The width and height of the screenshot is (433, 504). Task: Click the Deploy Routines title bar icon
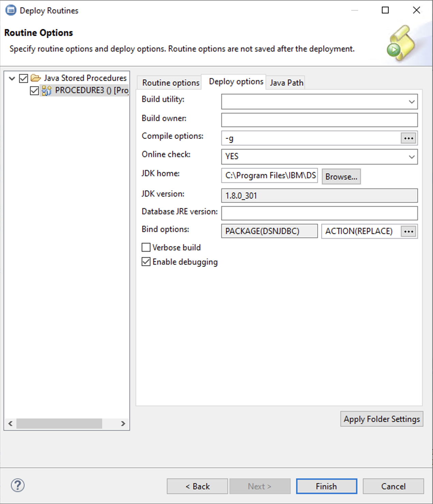11,11
